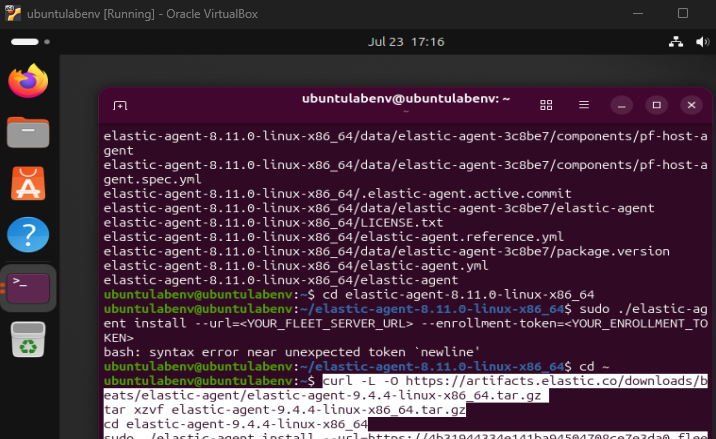Screen dimensions: 716x439
Task: Open the Trash from the dock
Action: pos(28,339)
